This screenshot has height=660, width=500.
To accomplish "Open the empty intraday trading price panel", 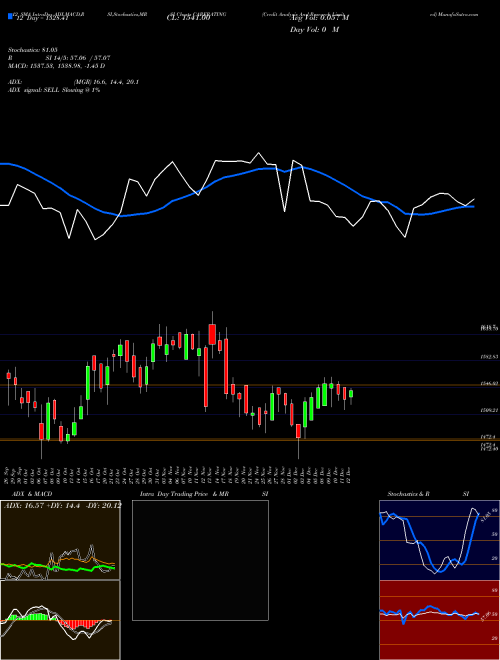I will [x=200, y=560].
